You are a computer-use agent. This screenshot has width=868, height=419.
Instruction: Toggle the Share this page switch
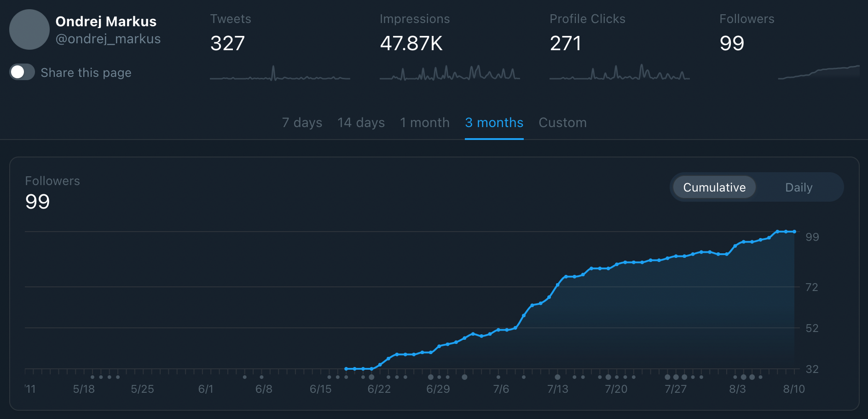pos(22,72)
